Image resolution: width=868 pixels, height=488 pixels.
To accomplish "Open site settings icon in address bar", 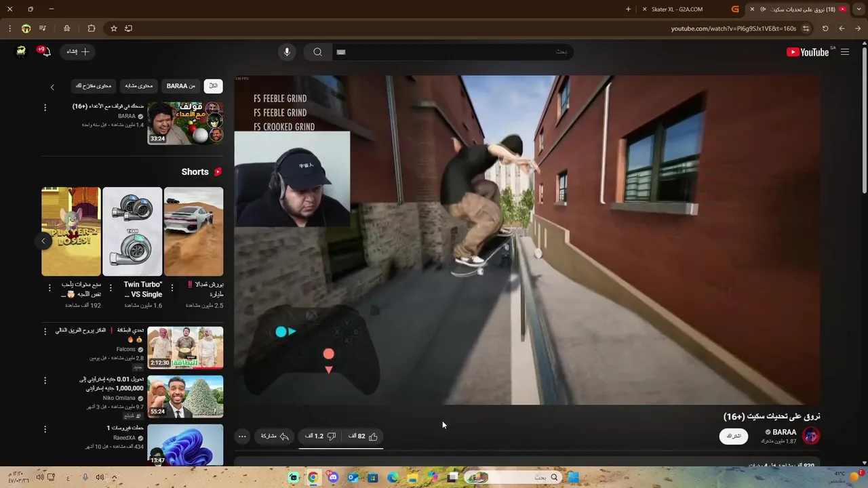I will click(x=806, y=28).
